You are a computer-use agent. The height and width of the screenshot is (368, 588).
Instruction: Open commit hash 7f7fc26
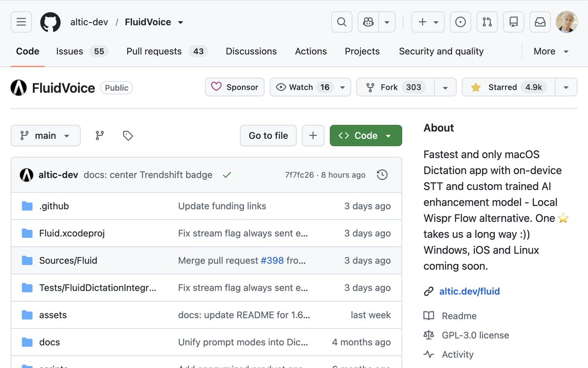pyautogui.click(x=299, y=175)
